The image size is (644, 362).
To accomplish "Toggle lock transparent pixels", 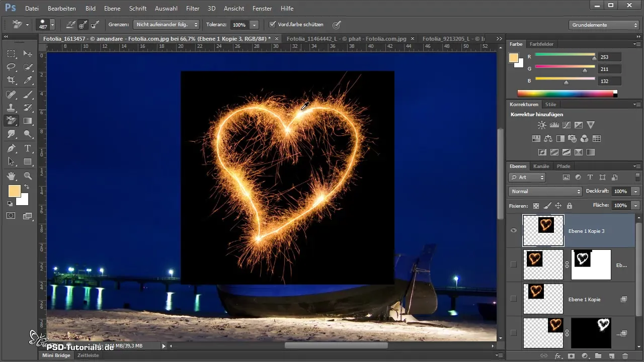I will [536, 206].
